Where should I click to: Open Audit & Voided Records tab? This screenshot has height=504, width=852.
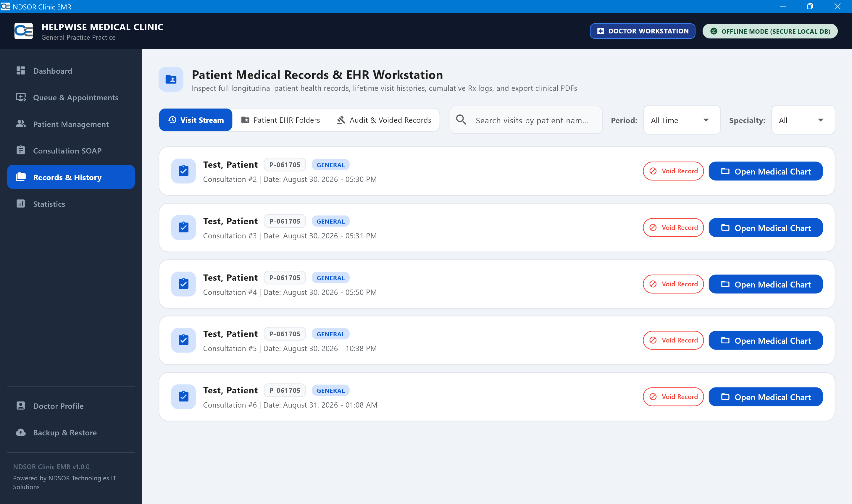[x=384, y=120]
